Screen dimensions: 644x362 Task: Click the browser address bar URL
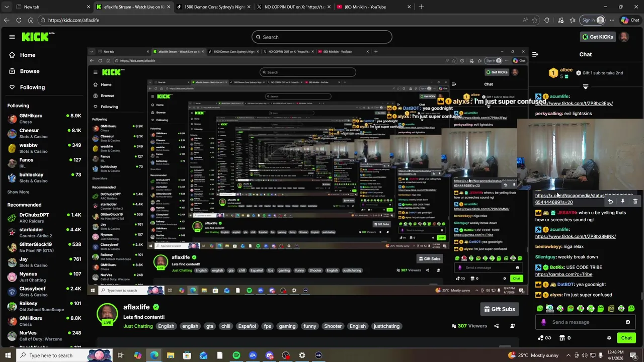[73, 20]
